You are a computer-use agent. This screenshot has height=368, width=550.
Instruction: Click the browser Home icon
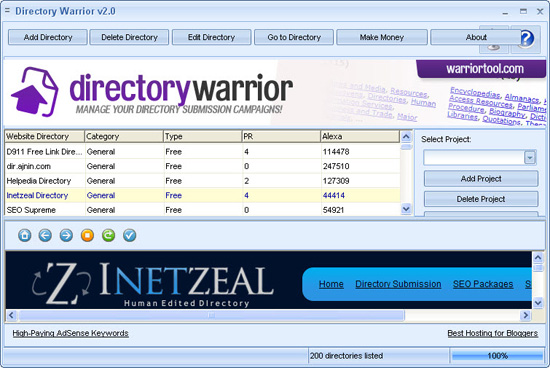click(25, 235)
